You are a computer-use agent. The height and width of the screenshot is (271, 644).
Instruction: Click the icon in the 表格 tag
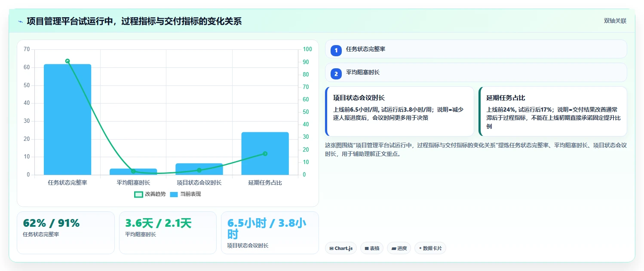coord(367,248)
